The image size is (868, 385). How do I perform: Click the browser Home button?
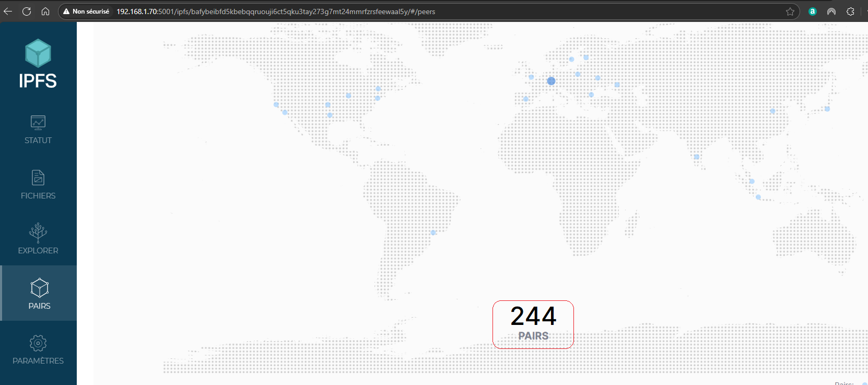click(x=45, y=11)
